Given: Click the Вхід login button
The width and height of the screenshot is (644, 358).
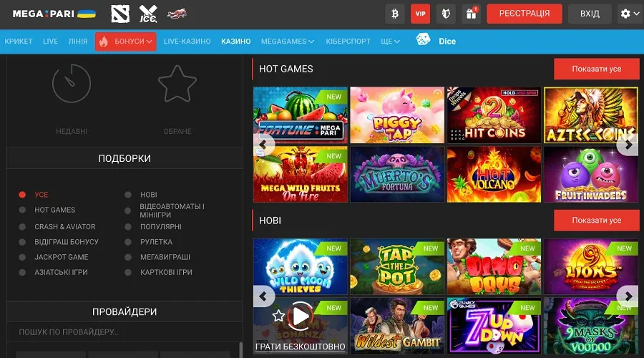Looking at the screenshot, I should click(x=590, y=14).
